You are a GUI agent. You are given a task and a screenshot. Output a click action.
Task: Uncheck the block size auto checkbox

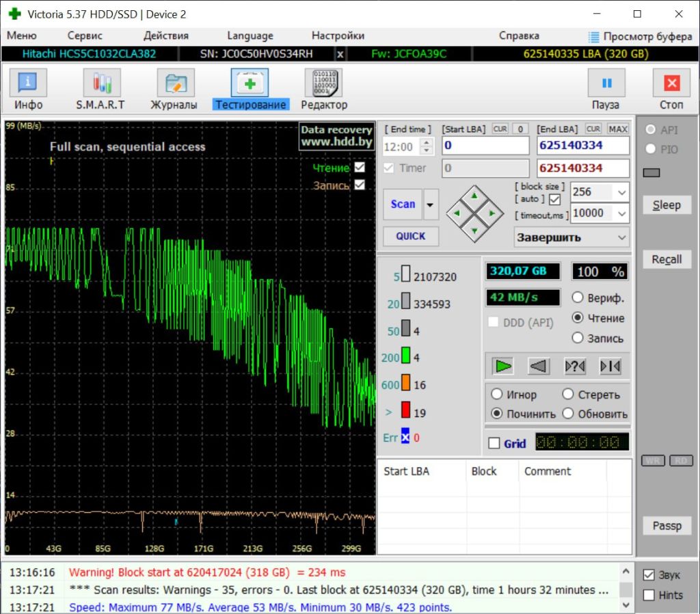[x=555, y=199]
